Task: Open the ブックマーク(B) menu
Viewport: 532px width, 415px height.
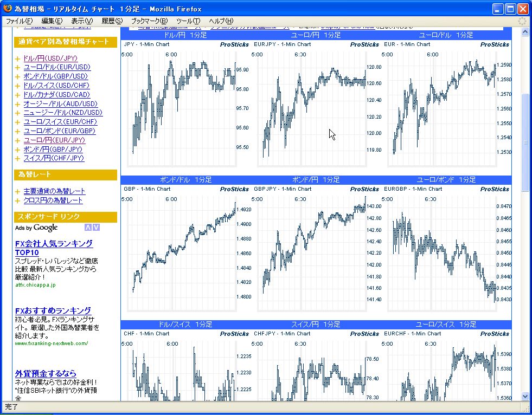Action: 149,21
